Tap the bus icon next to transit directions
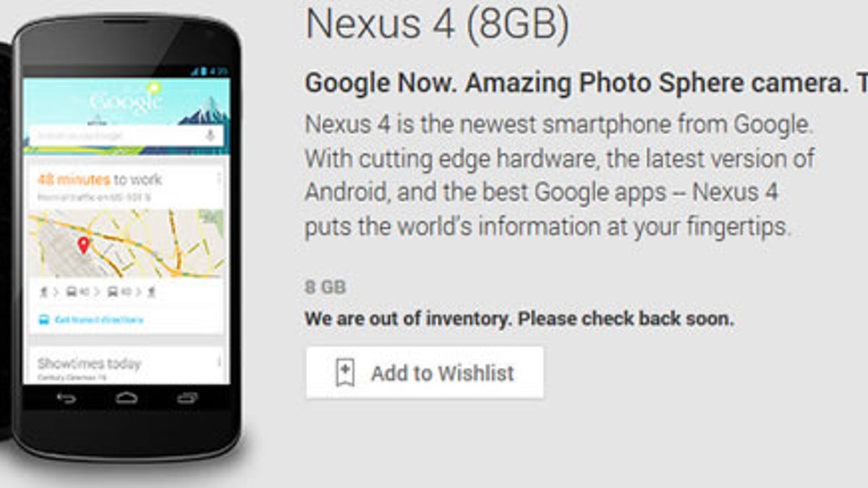868x488 pixels. point(44,320)
